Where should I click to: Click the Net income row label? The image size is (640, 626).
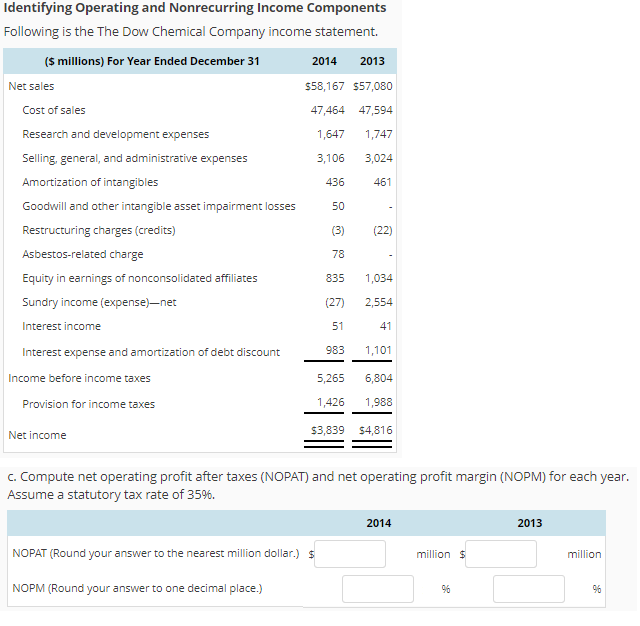tap(37, 435)
